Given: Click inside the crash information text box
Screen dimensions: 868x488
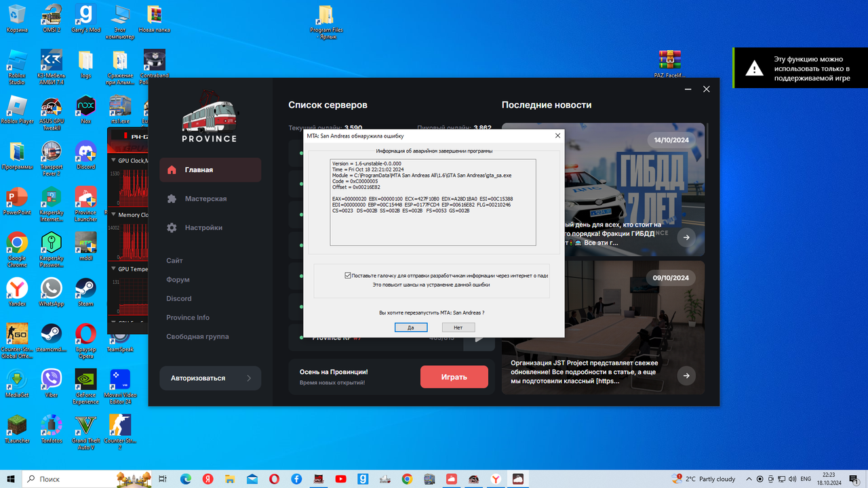Looking at the screenshot, I should coord(433,202).
